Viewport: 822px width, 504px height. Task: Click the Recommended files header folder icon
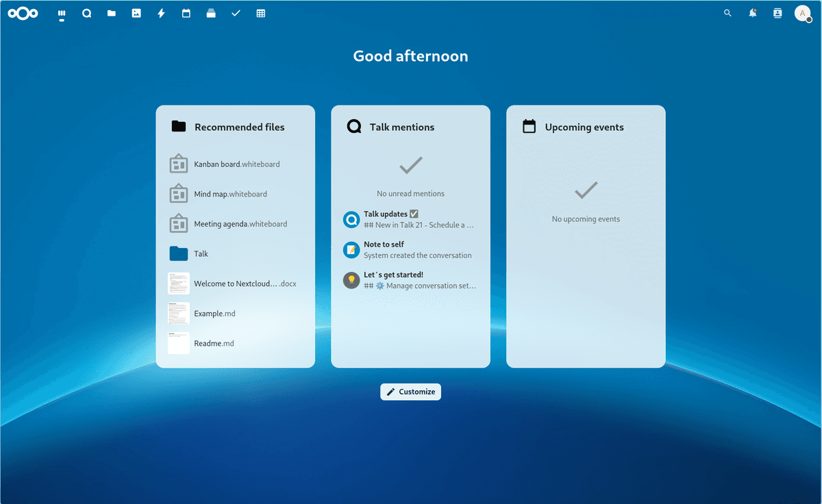click(x=179, y=126)
